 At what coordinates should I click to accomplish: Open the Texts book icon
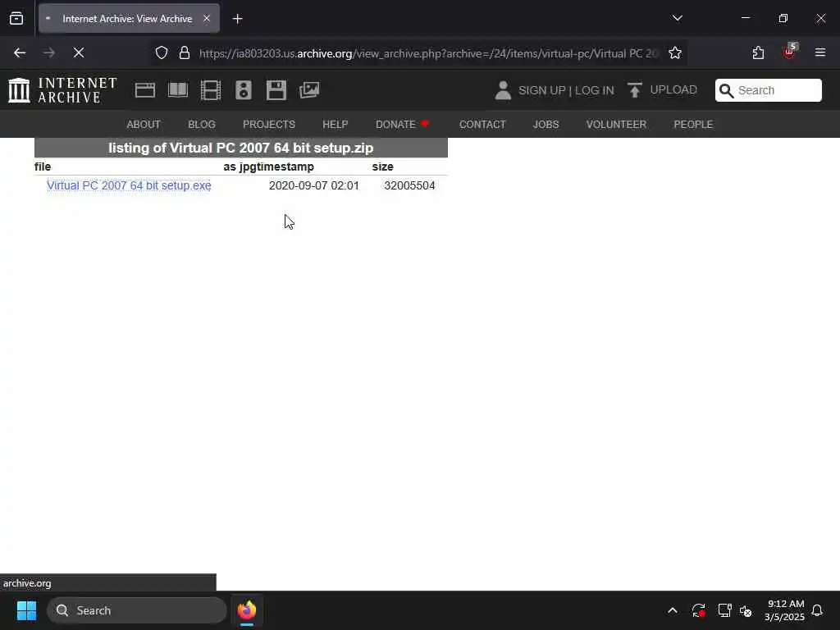click(178, 90)
